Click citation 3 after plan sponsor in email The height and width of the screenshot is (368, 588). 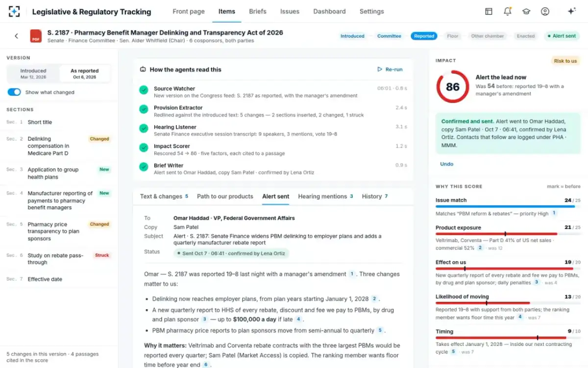pyautogui.click(x=204, y=319)
